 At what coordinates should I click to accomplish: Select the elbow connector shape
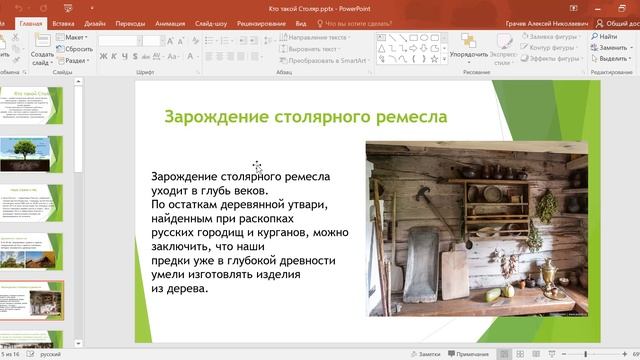[x=392, y=49]
